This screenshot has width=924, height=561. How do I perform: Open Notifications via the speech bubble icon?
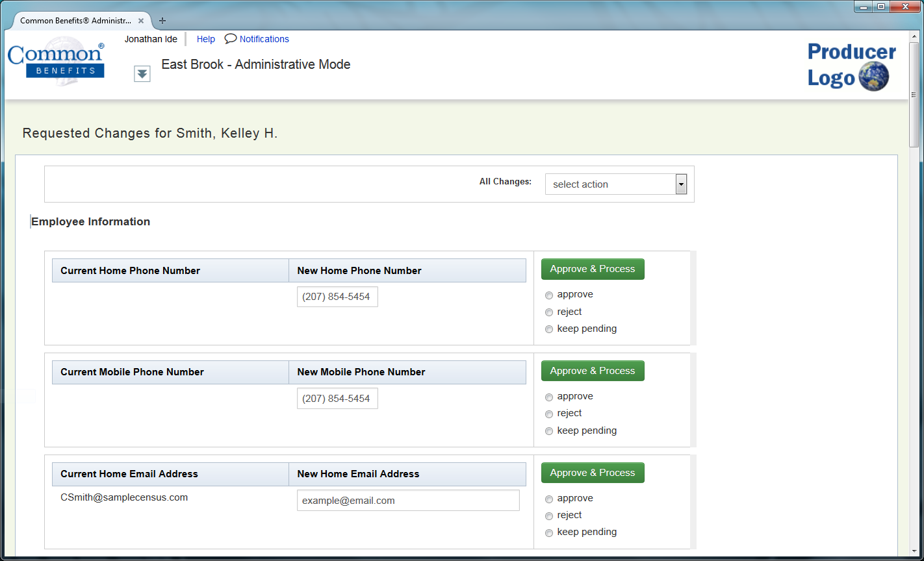[231, 39]
